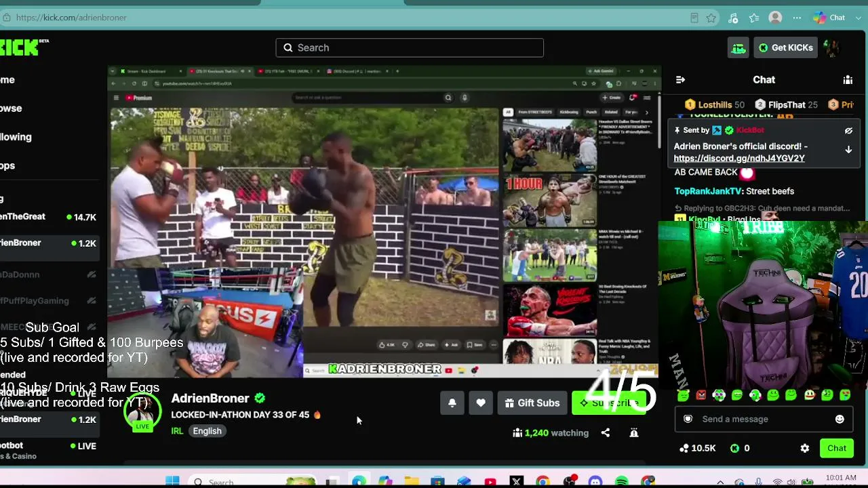The image size is (868, 488).
Task: Click the green Subscribe button
Action: pyautogui.click(x=609, y=403)
